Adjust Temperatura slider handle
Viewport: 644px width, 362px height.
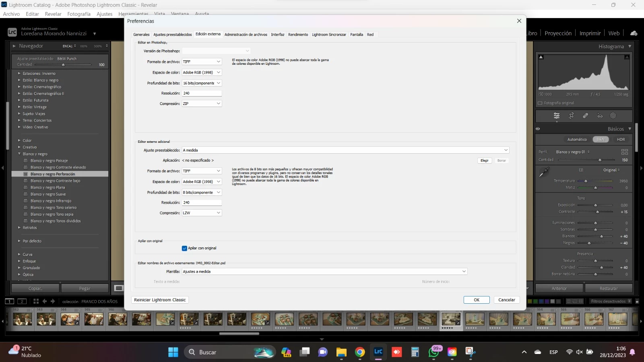coord(586,181)
